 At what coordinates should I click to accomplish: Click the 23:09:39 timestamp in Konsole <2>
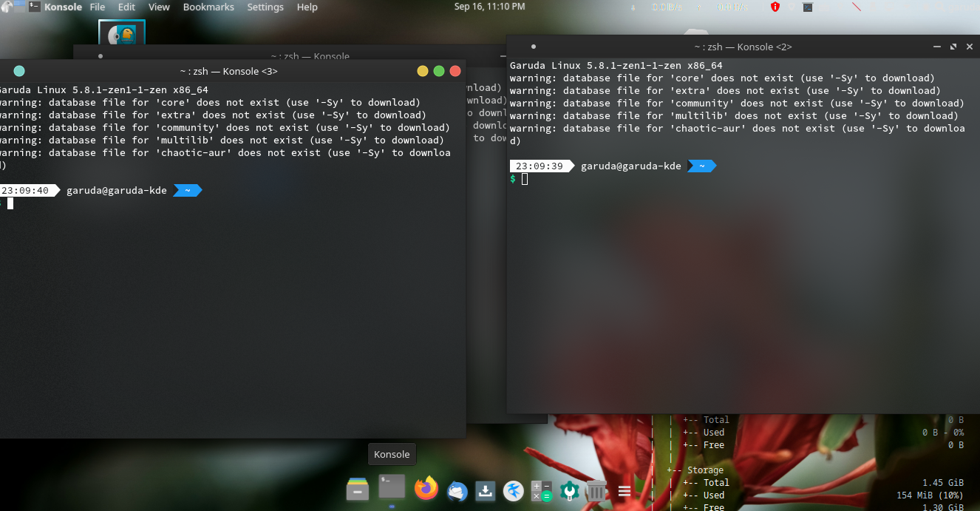click(x=539, y=166)
